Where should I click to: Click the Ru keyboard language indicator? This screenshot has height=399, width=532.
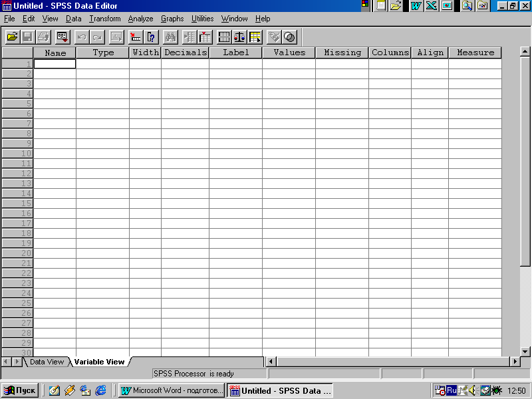[x=452, y=390]
